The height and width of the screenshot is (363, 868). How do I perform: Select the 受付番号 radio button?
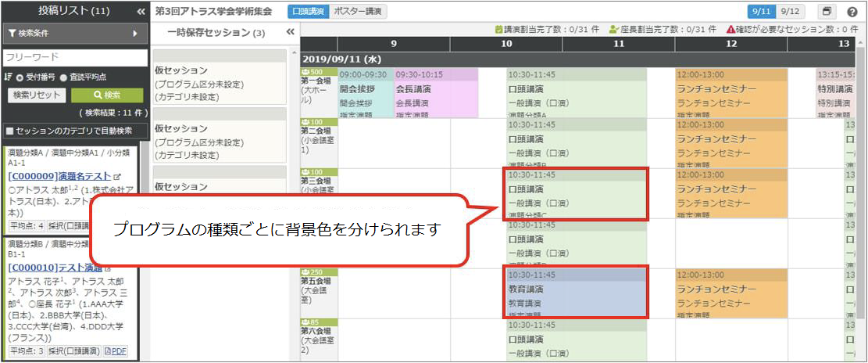[x=20, y=77]
